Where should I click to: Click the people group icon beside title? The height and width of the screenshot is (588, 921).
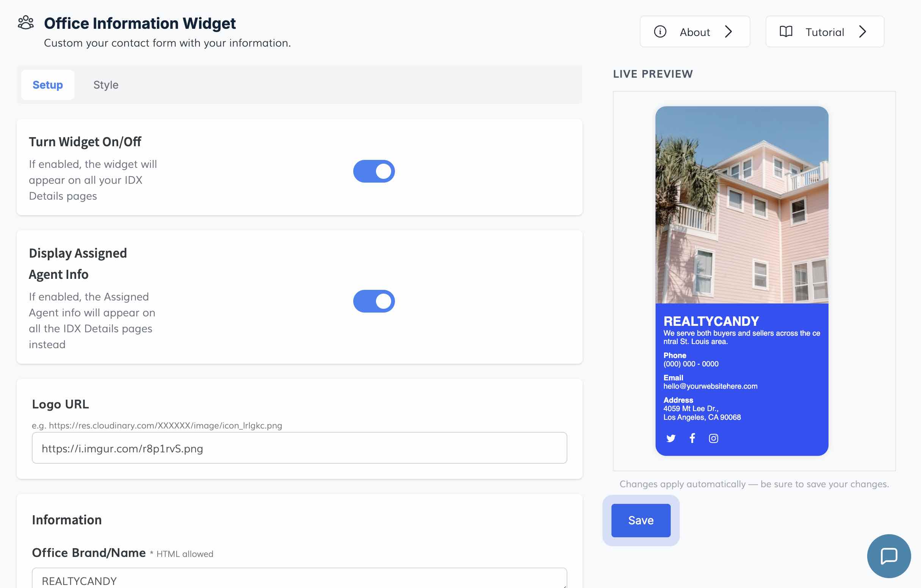tap(26, 23)
